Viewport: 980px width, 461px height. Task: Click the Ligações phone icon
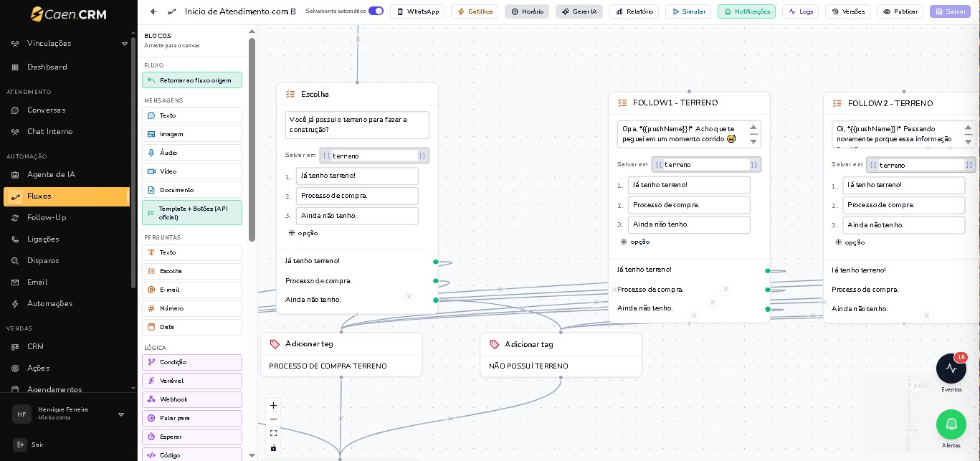(15, 239)
